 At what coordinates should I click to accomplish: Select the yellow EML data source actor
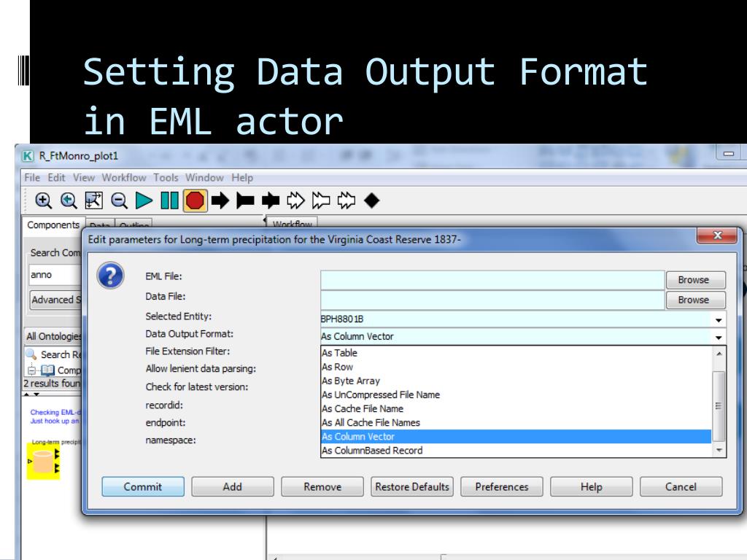(x=43, y=462)
